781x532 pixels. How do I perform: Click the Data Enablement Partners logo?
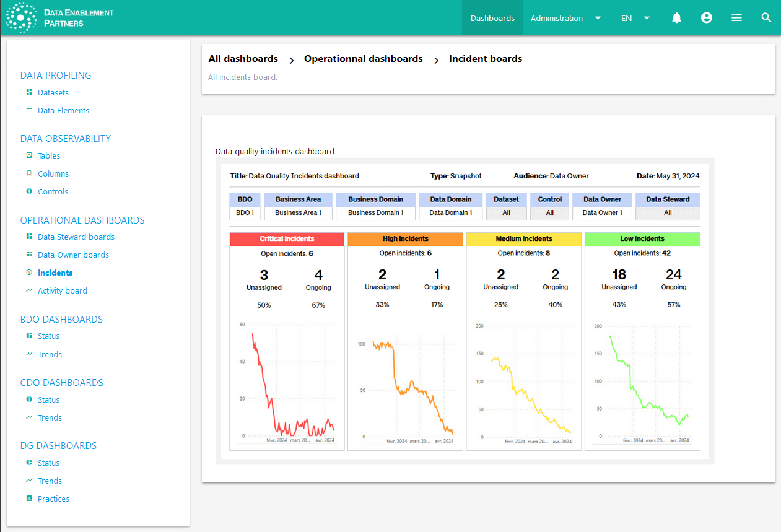tap(60, 18)
